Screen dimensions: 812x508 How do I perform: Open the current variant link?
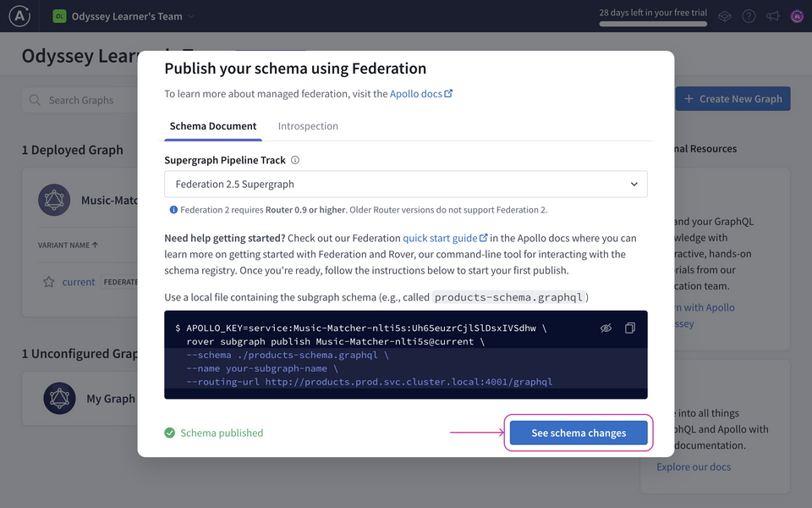(x=79, y=282)
